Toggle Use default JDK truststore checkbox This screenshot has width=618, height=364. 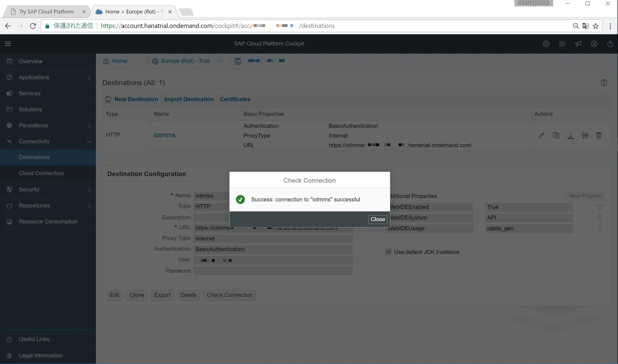(x=388, y=252)
